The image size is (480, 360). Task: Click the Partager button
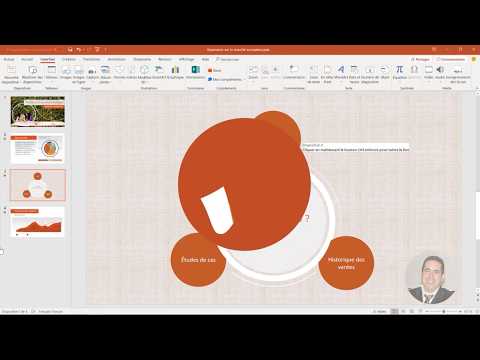[420, 59]
